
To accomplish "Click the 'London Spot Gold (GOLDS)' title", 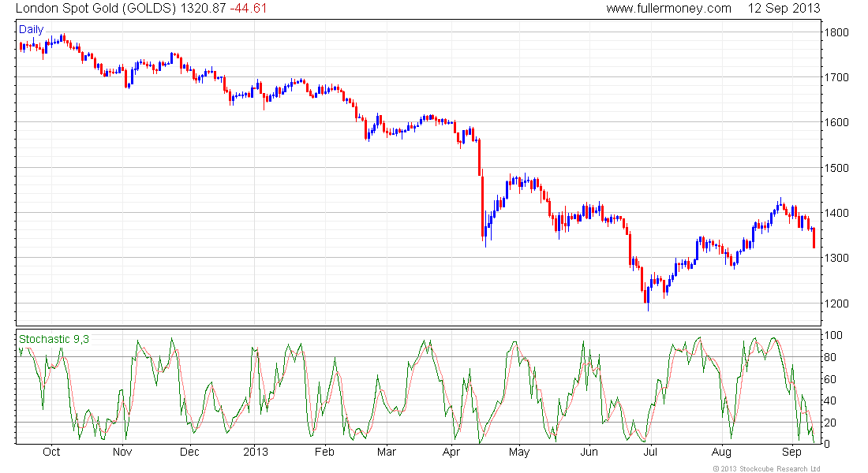I will pos(97,9).
